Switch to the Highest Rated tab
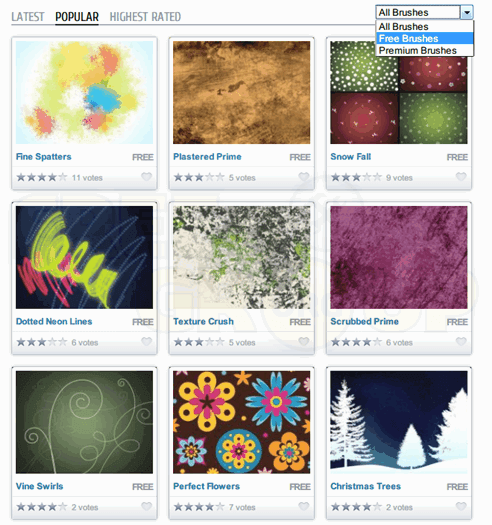The height and width of the screenshot is (525, 492). click(145, 17)
